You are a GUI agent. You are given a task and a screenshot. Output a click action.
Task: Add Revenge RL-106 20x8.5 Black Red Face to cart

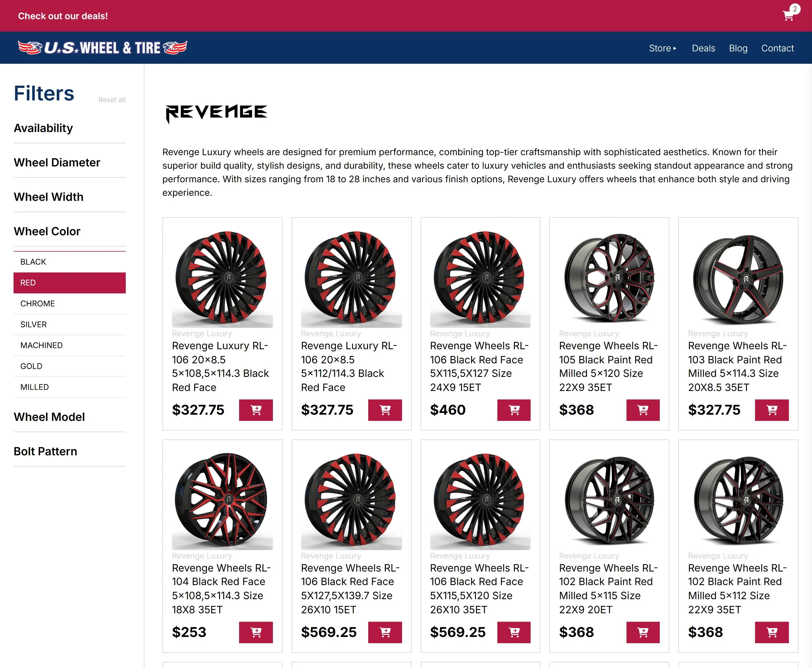tap(256, 410)
